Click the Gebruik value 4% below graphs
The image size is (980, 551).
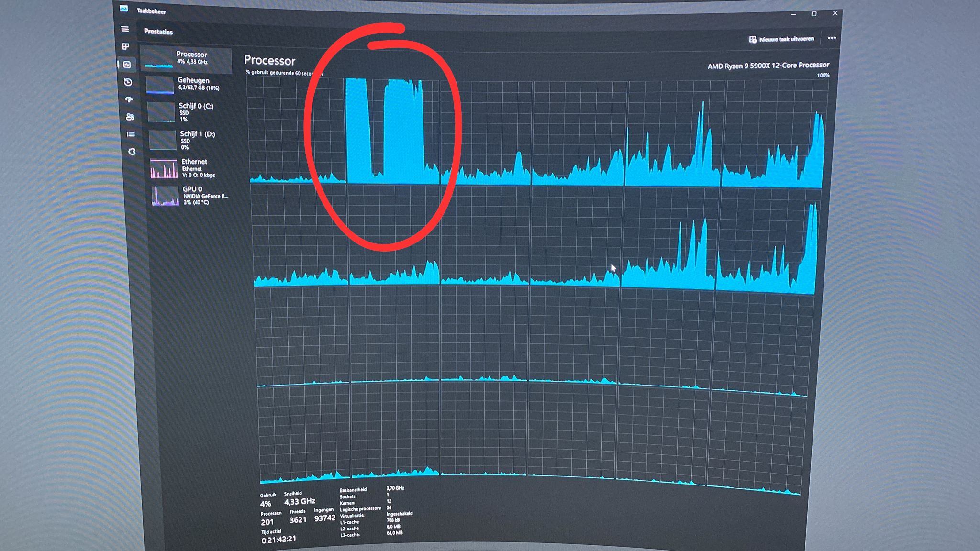(266, 504)
